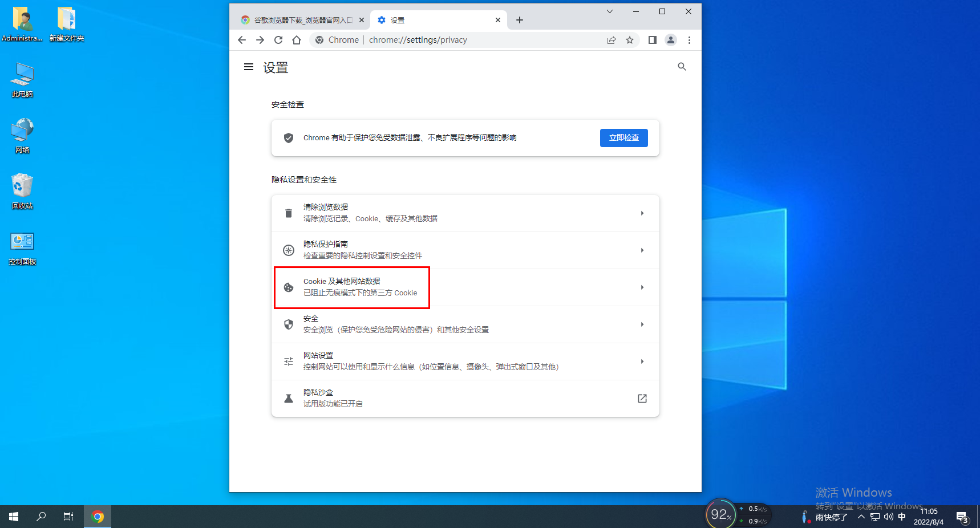This screenshot has width=980, height=528.
Task: Open the settings hamburger menu
Action: click(x=248, y=67)
